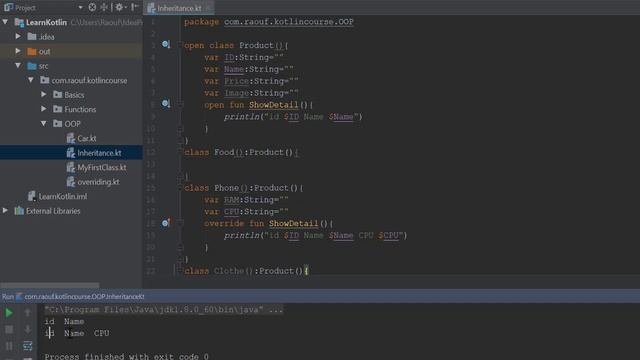This screenshot has height=360, width=640.
Task: Select the Functions package
Action: [x=80, y=109]
